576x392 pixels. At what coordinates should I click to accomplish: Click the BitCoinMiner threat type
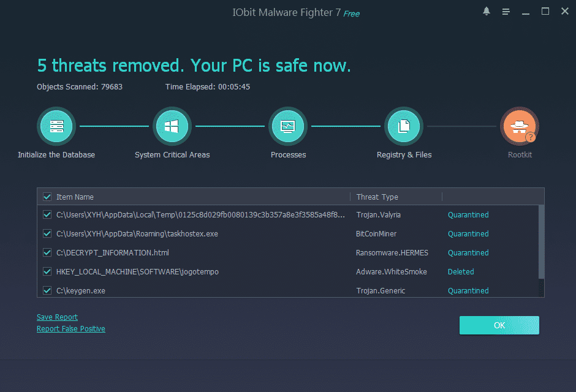coord(376,234)
